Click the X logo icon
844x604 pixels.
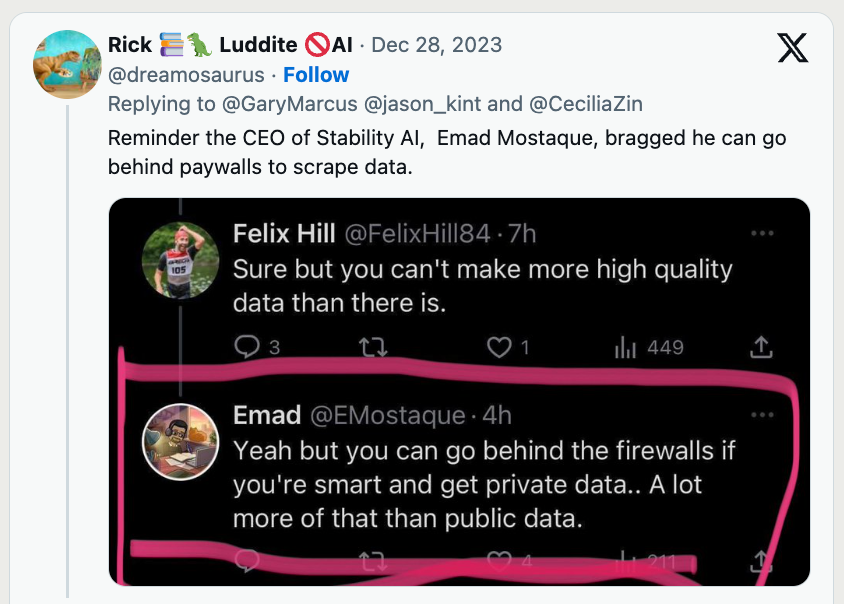[x=792, y=47]
